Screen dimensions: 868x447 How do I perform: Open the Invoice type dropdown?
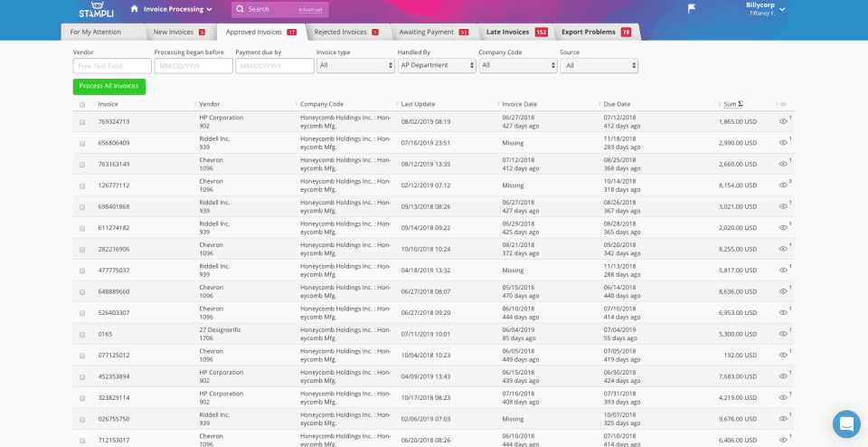point(355,65)
